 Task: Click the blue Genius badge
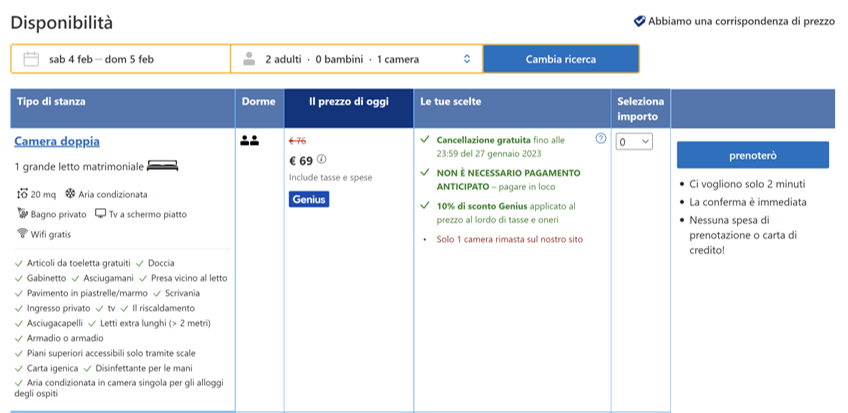coord(309,199)
